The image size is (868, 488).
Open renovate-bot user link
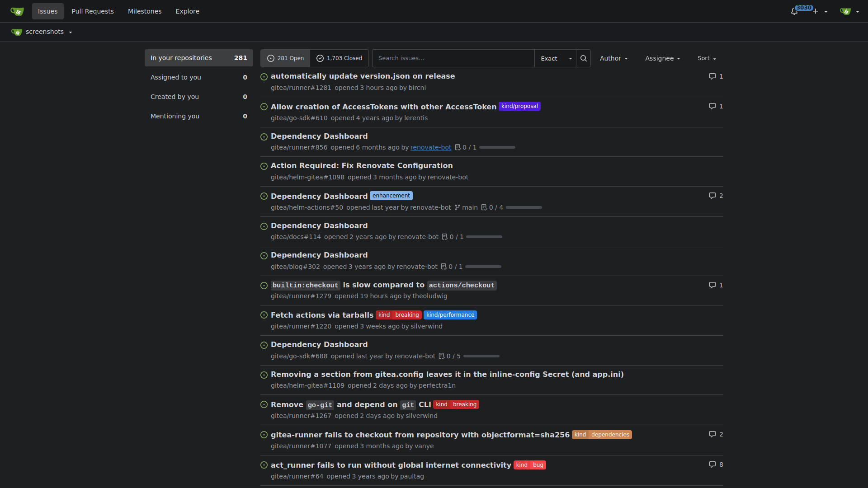(x=430, y=147)
